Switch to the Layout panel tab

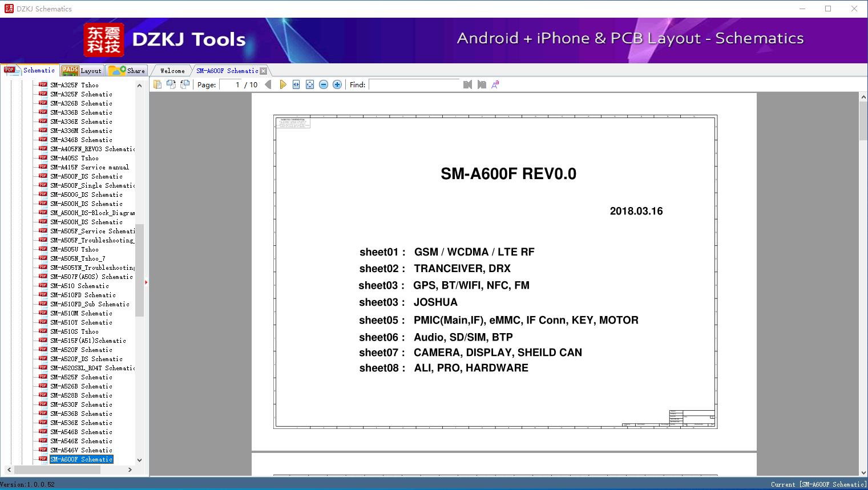(x=82, y=71)
